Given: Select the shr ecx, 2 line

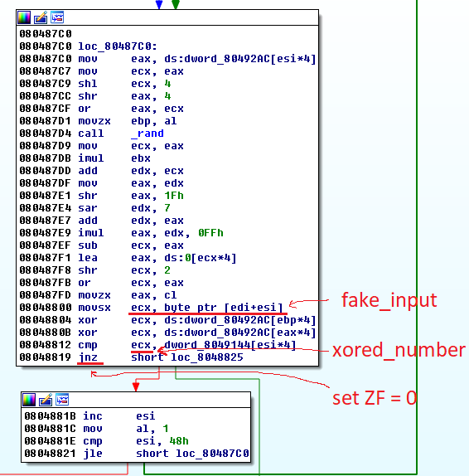Looking at the screenshot, I should [95, 270].
